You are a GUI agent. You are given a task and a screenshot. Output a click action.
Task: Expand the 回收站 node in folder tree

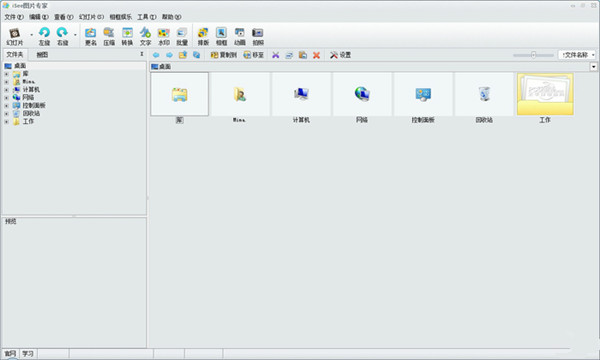pyautogui.click(x=6, y=114)
